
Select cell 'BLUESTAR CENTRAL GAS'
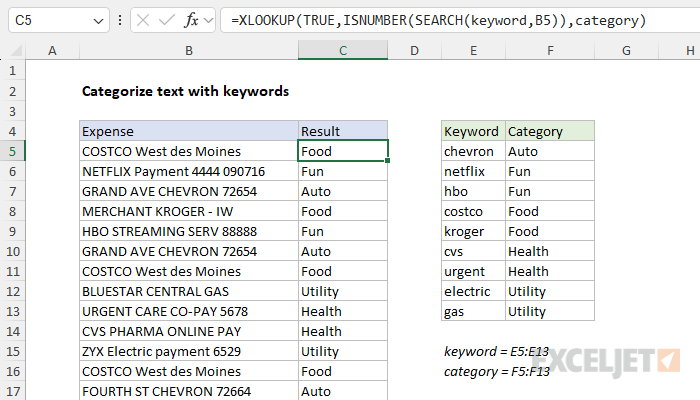coord(189,292)
